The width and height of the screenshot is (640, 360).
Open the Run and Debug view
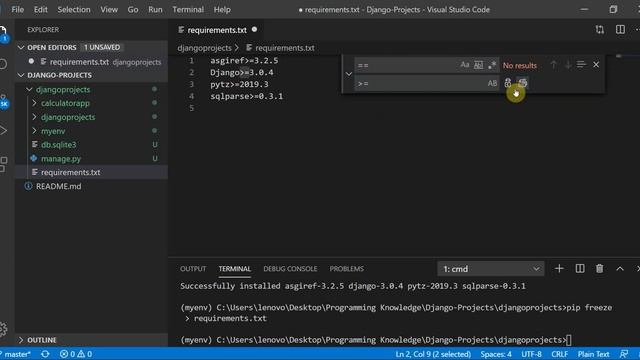pos(3,131)
